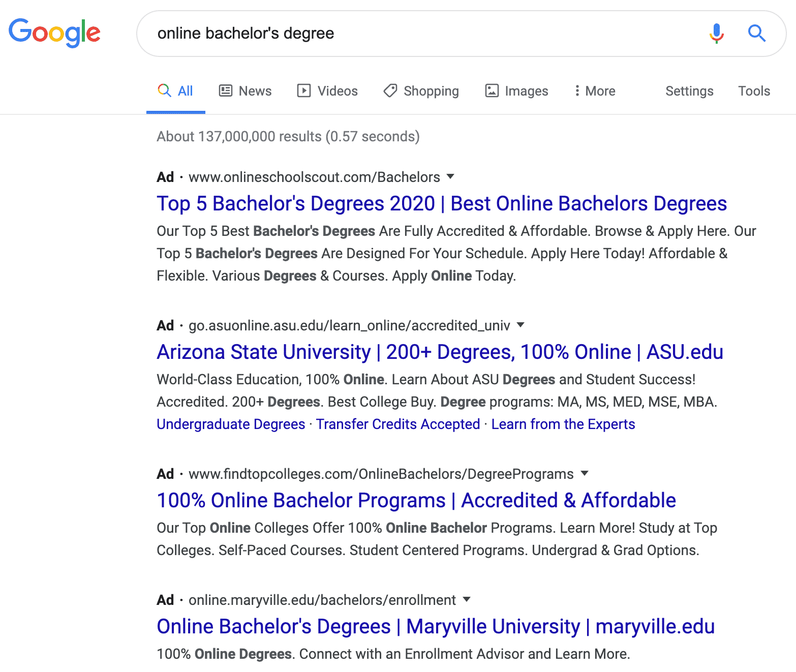
Task: Expand dropdown arrow next to onlineschoolscout.com URL
Action: [x=450, y=176]
